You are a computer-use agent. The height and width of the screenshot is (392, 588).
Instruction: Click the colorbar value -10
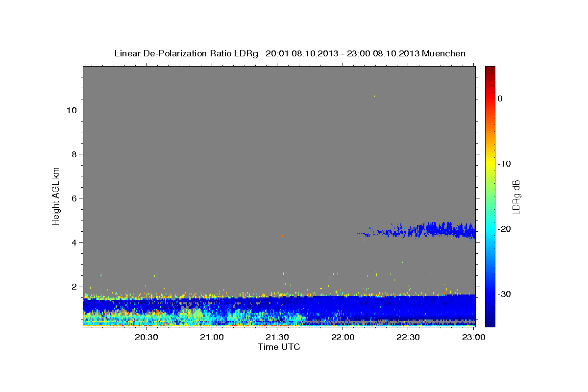click(x=505, y=164)
